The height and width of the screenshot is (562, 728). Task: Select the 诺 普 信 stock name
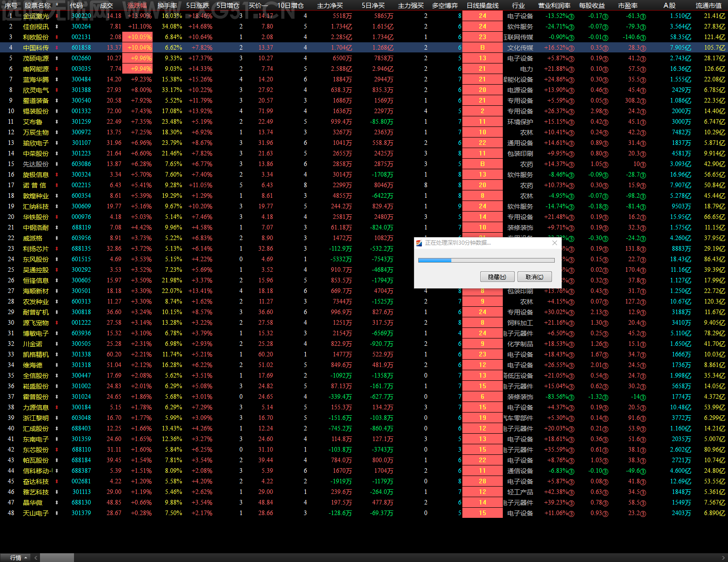pos(34,185)
